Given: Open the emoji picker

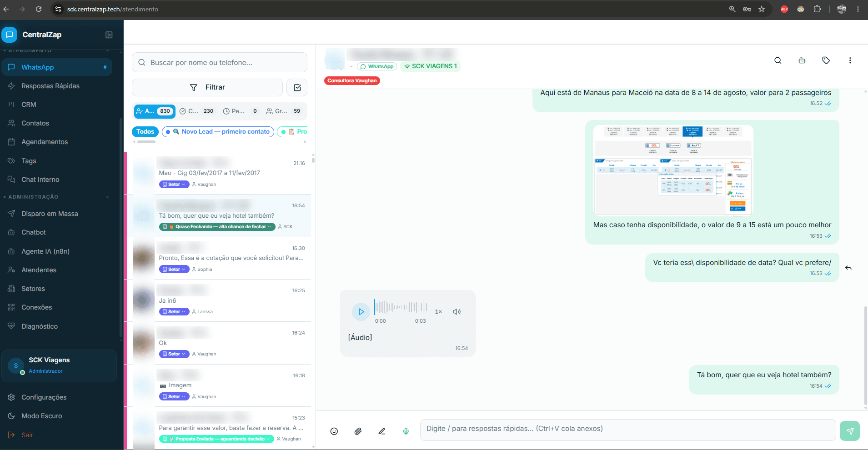Looking at the screenshot, I should tap(334, 431).
